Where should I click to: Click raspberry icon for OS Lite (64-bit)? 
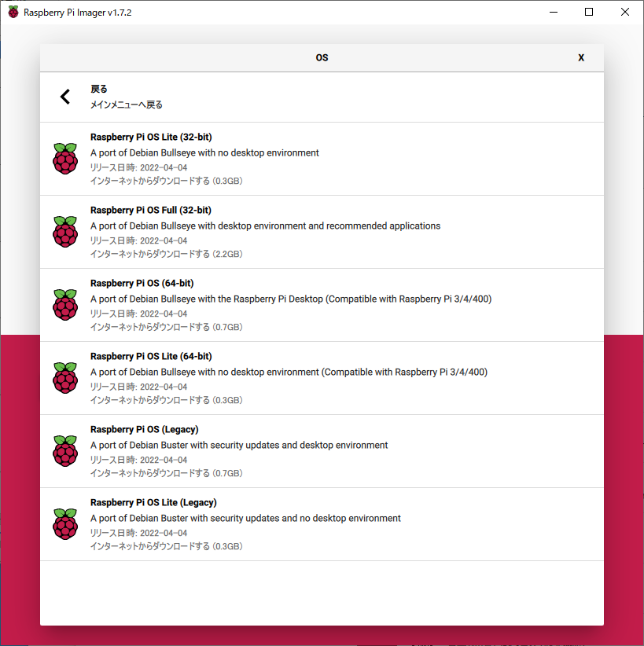point(65,378)
